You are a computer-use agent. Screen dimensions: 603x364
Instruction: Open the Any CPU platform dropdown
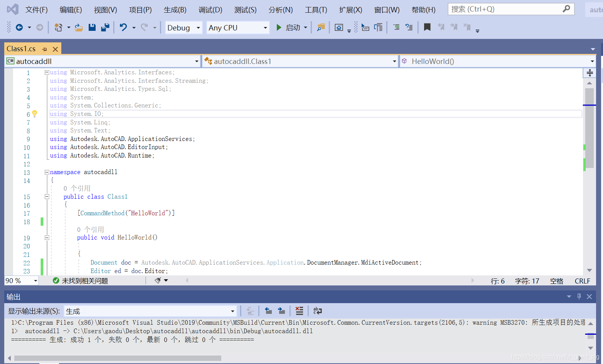coord(237,28)
